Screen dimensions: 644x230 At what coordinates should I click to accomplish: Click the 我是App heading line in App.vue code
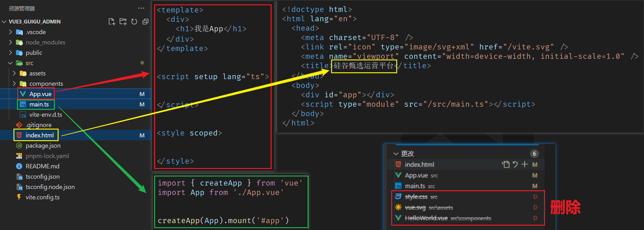[x=211, y=29]
